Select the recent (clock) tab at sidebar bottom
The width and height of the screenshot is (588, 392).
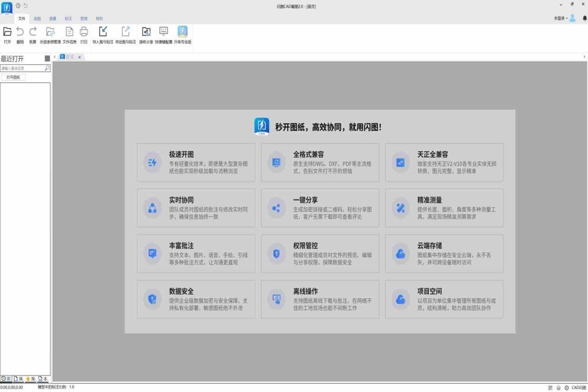point(6,379)
